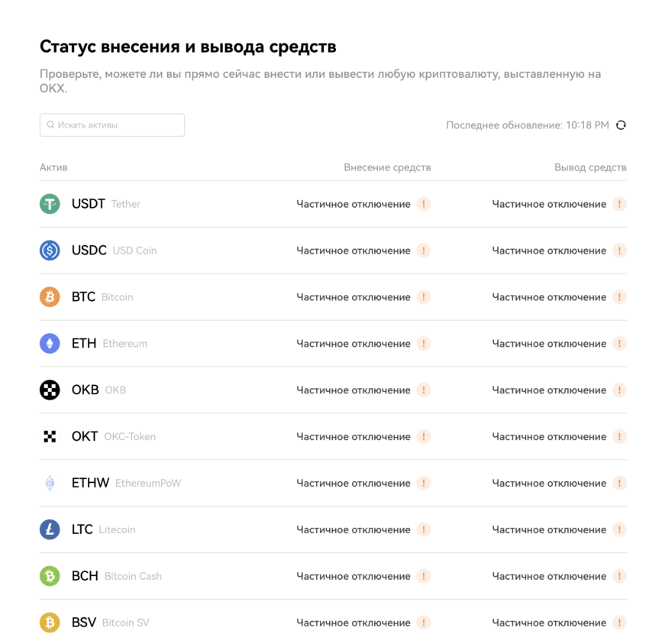Click the orange BTC Bitcoin icon
Screen dimensions: 649x644
[50, 297]
